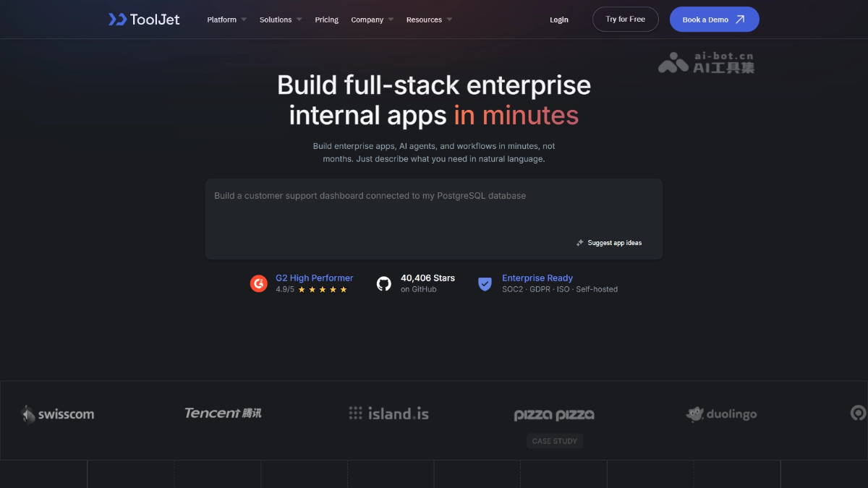Image resolution: width=868 pixels, height=488 pixels.
Task: Expand the Platform dropdown arrow
Action: 244,20
